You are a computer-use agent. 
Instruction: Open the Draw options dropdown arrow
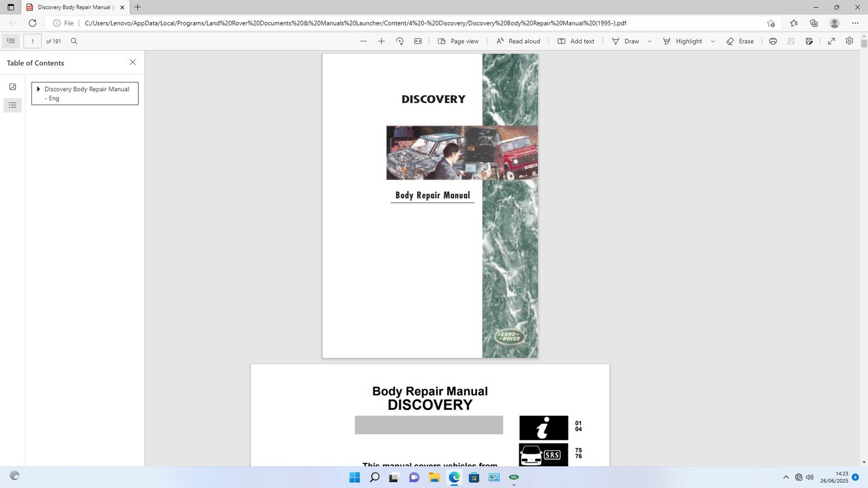click(649, 41)
